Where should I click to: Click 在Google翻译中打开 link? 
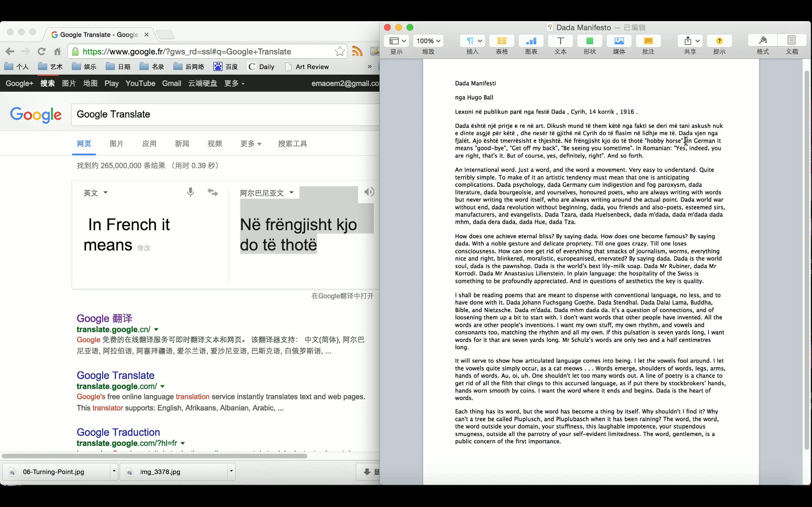click(342, 296)
